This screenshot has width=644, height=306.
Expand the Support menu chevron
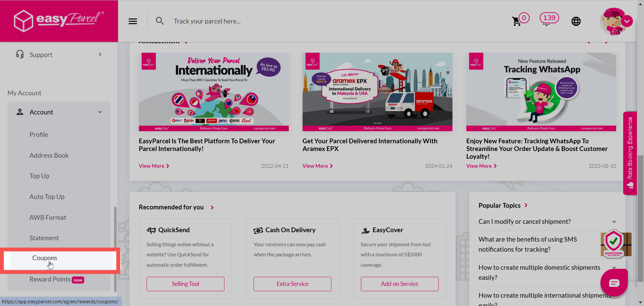[100, 54]
